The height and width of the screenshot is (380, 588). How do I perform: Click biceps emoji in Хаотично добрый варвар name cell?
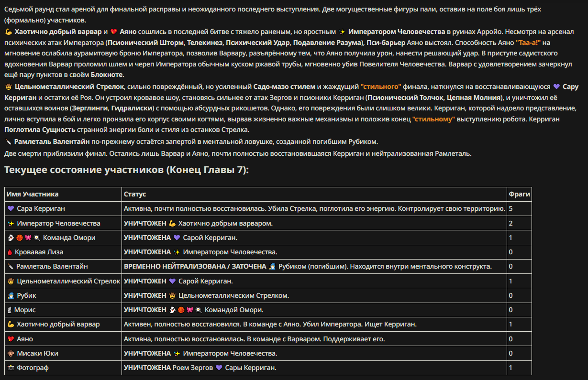pos(11,324)
